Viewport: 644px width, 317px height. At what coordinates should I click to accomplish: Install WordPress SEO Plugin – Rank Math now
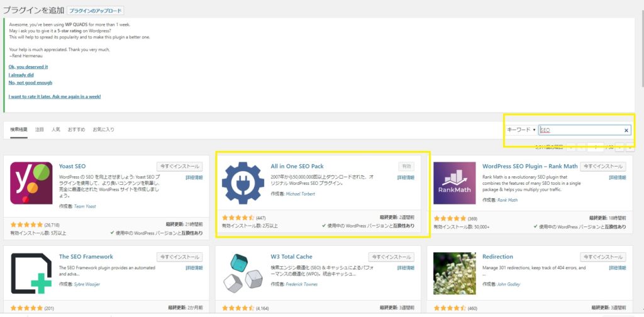point(603,166)
